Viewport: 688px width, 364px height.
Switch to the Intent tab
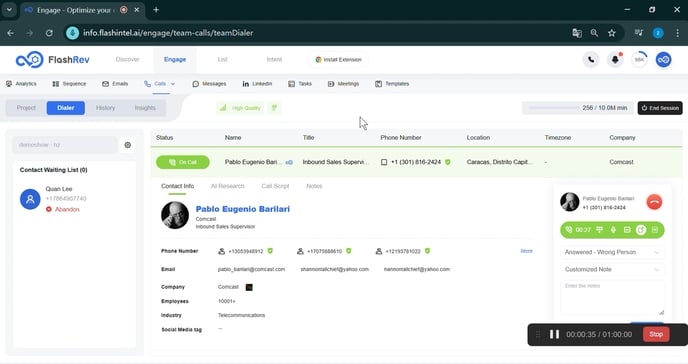coord(274,60)
